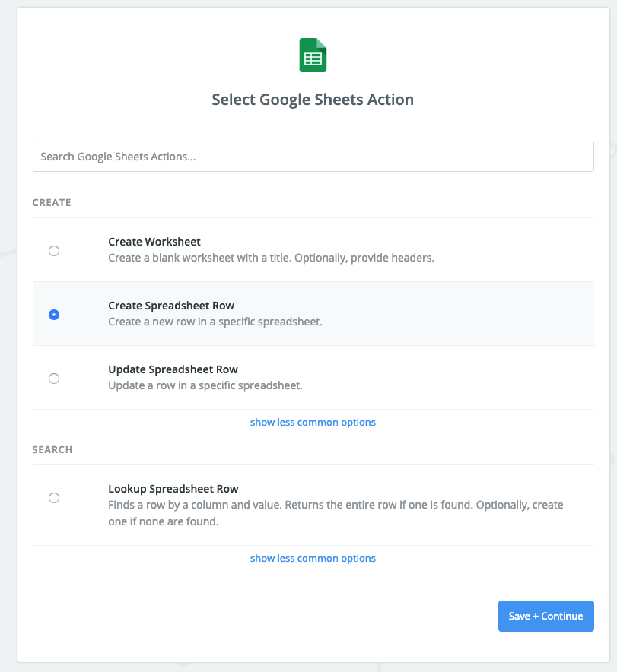This screenshot has height=672, width=617.
Task: Click the Create Worksheet title text
Action: pos(154,242)
